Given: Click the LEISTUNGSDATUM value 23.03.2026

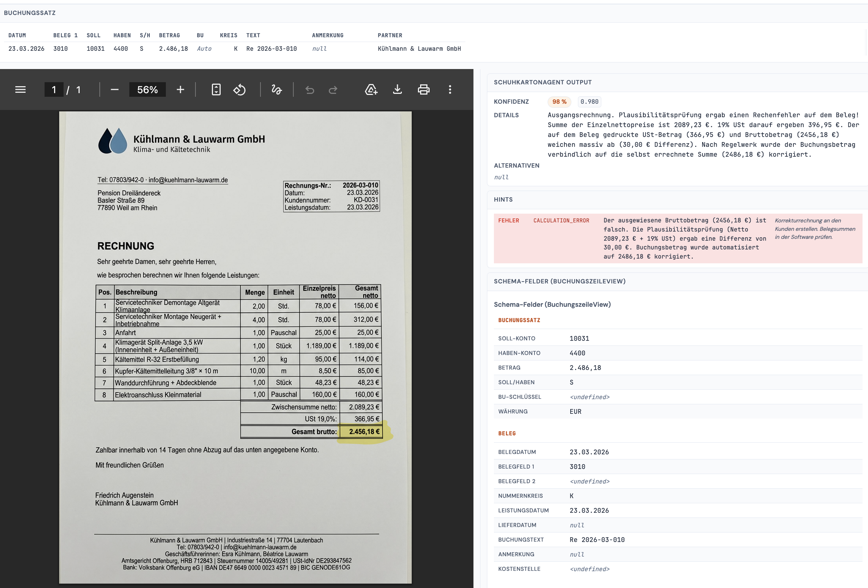Looking at the screenshot, I should [589, 510].
